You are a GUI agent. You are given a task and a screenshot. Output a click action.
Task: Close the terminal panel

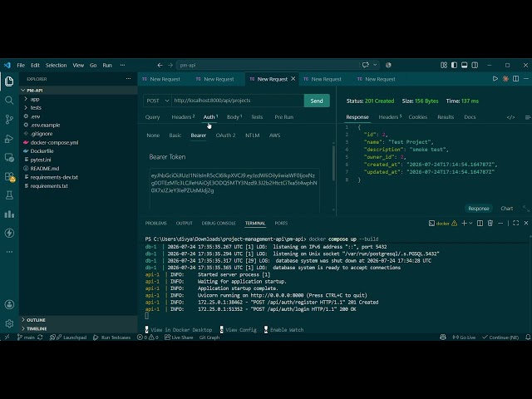click(x=526, y=223)
